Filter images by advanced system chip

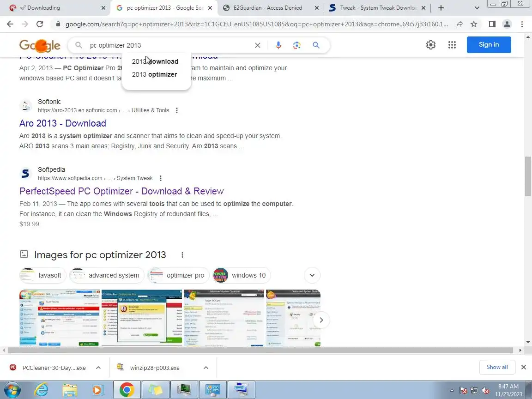(107, 275)
